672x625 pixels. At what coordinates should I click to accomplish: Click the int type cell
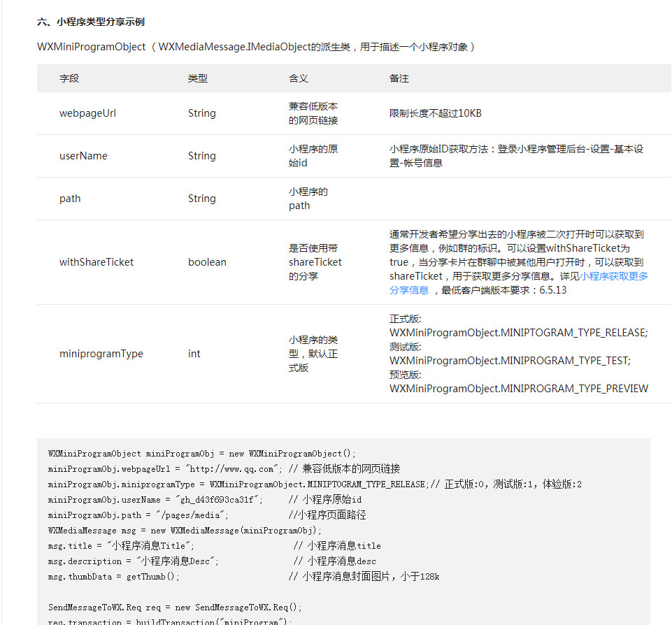[194, 354]
